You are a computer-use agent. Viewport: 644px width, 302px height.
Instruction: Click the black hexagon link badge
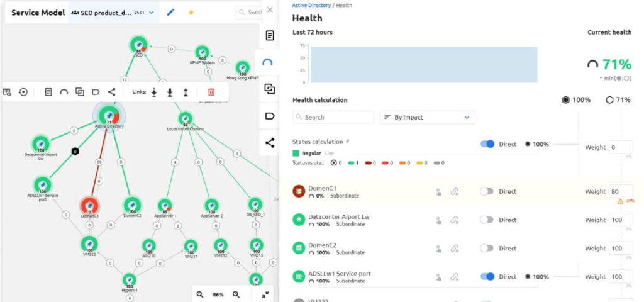[x=75, y=151]
